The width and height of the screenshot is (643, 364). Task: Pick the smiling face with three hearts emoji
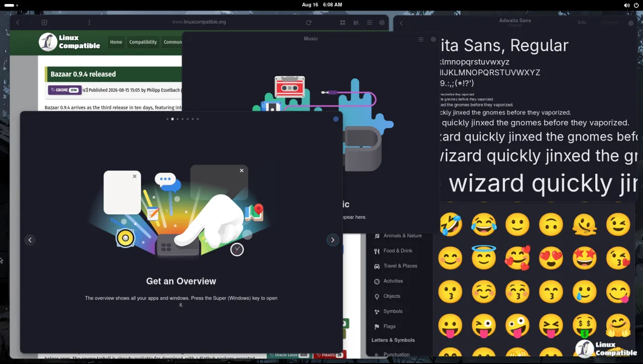click(x=517, y=258)
